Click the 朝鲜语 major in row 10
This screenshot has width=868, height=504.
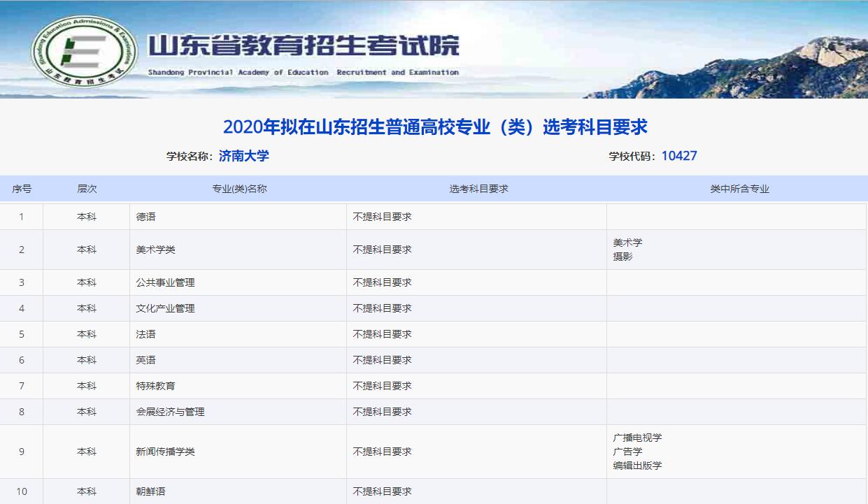tap(151, 491)
